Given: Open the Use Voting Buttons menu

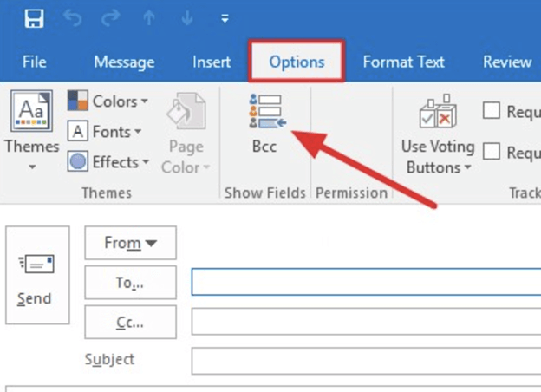Looking at the screenshot, I should point(438,139).
